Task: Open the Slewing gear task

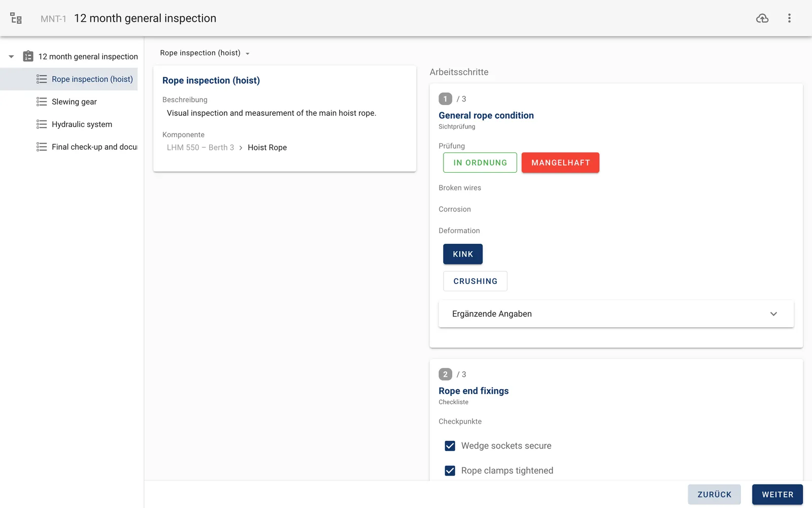Action: [x=69, y=102]
